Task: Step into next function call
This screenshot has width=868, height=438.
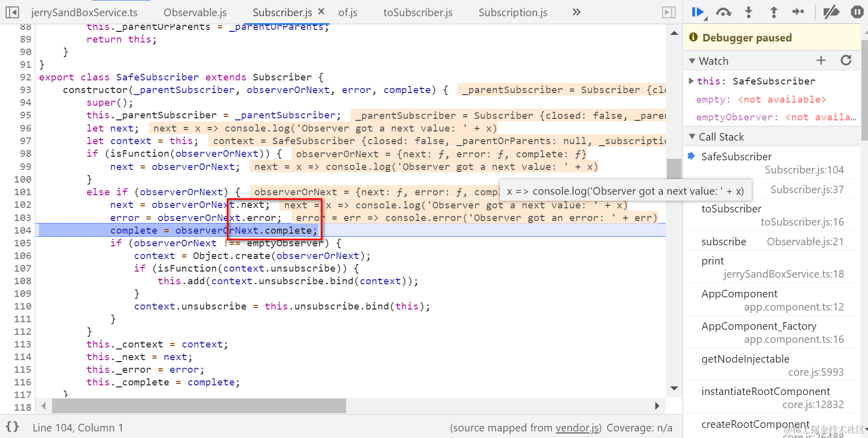Action: pyautogui.click(x=749, y=12)
